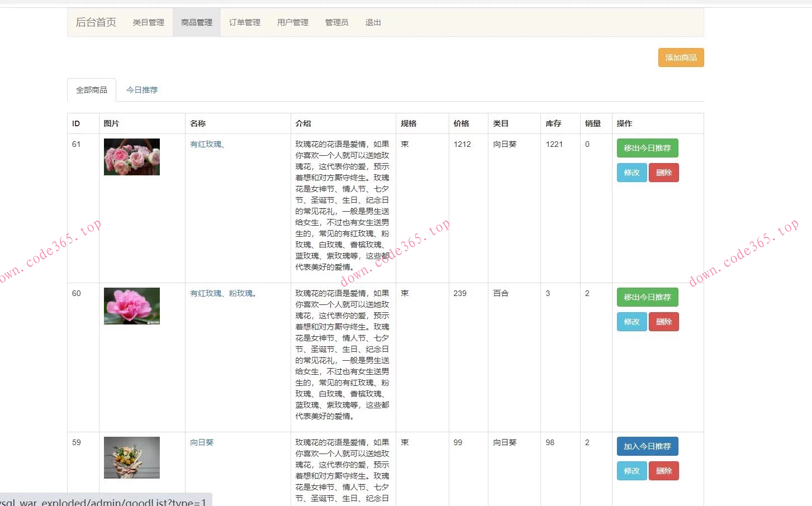Open the 有红玫瑰、粉玫瑰。 product name link
Viewport: 812px width, 506px height.
223,293
